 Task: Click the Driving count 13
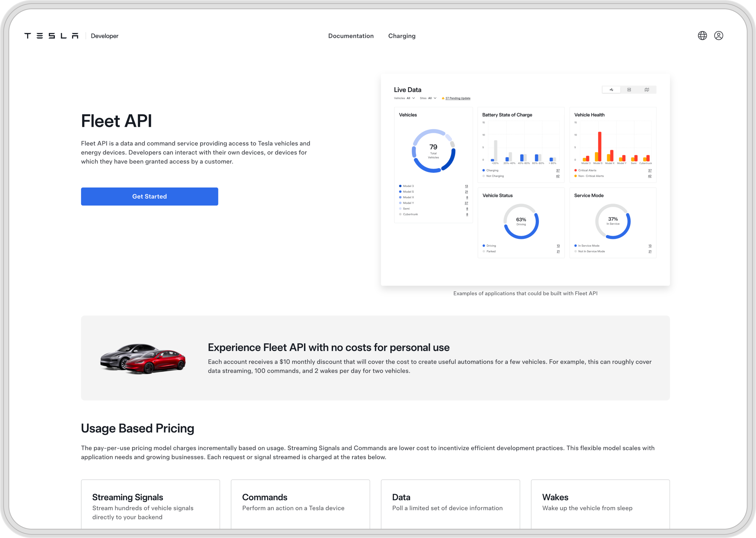tap(558, 246)
